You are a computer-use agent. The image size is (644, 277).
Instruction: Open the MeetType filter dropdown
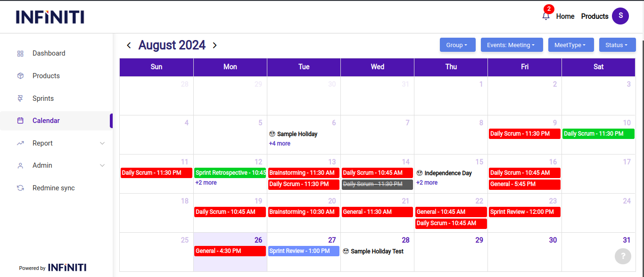pyautogui.click(x=570, y=45)
